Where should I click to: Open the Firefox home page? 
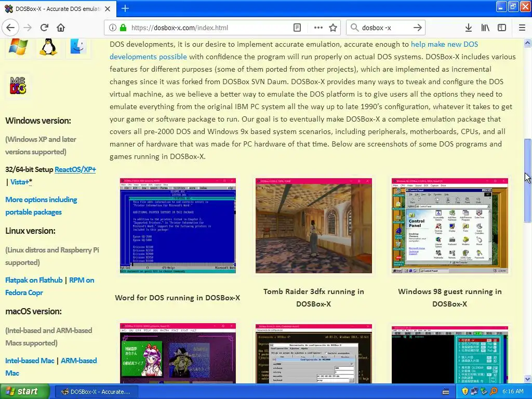(x=61, y=28)
